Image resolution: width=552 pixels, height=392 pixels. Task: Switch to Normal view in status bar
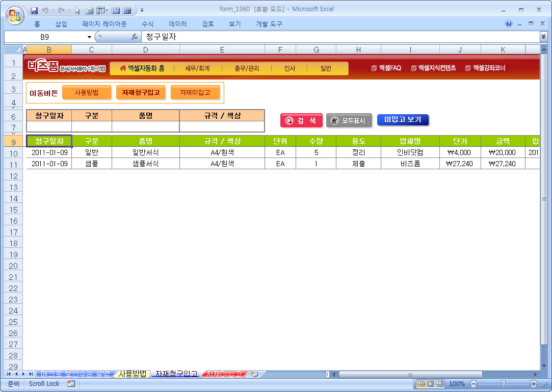(421, 383)
